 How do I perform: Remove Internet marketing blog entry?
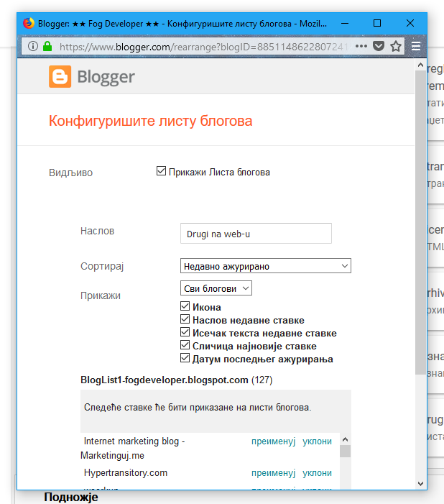coord(317,441)
